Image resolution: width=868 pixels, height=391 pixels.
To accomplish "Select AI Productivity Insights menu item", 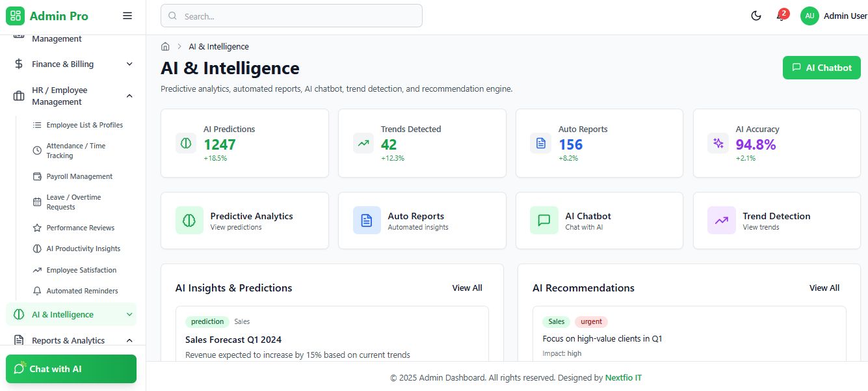I will click(x=83, y=249).
